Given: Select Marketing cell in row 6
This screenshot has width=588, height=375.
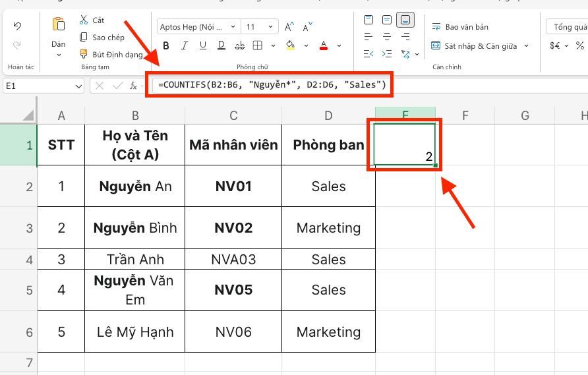Looking at the screenshot, I should click(x=328, y=332).
